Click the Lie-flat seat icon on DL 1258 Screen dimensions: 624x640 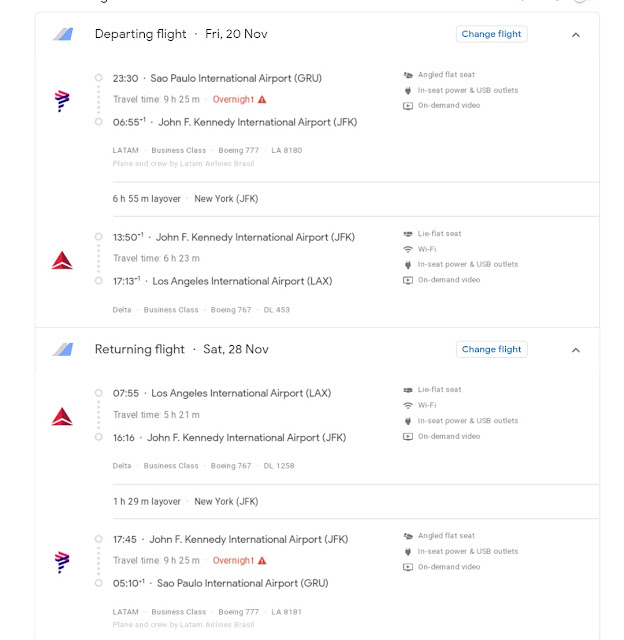[408, 390]
